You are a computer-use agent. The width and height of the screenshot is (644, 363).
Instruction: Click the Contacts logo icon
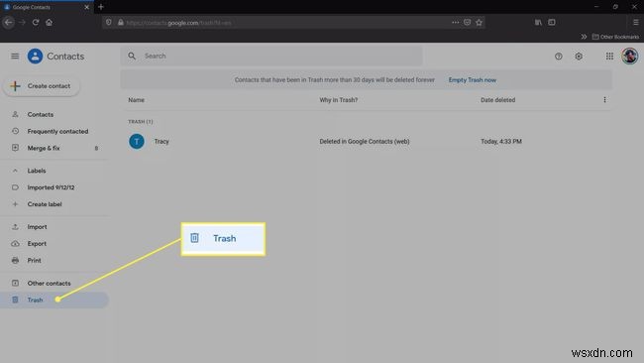point(35,56)
